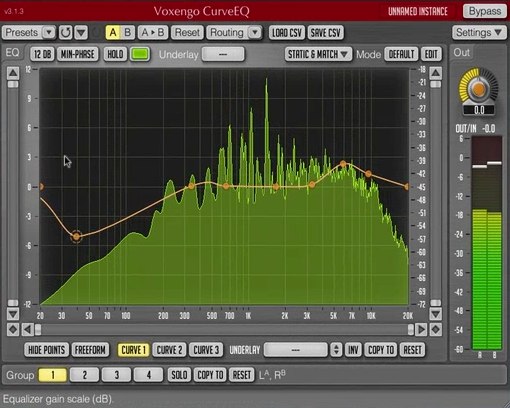Change the 12 DB gain range
Viewport: 510px width, 408px height.
tap(42, 54)
